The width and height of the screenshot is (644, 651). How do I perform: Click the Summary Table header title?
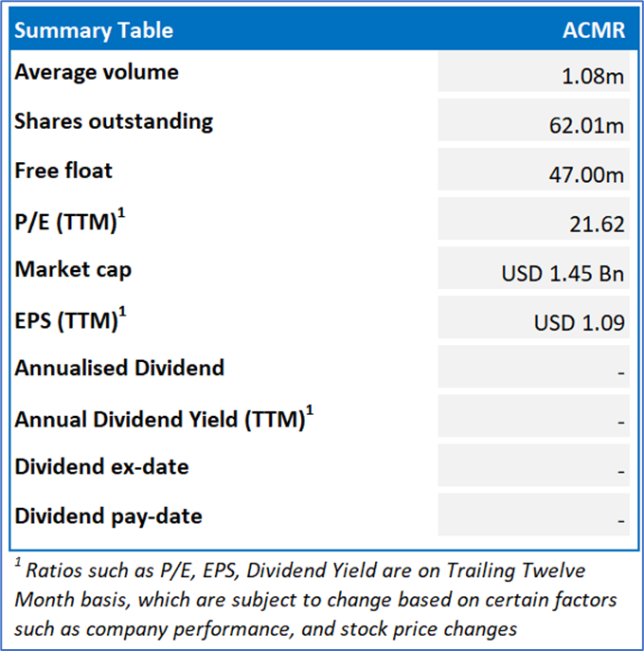click(x=94, y=30)
